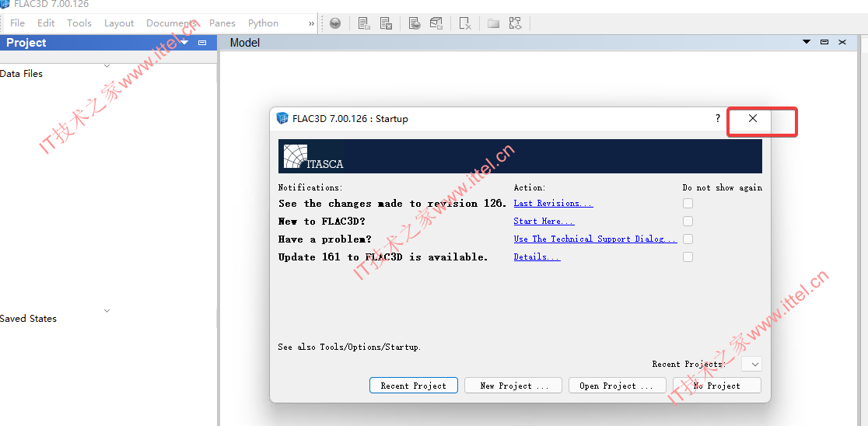The width and height of the screenshot is (868, 426).
Task: Open the update Details... link
Action: tap(537, 257)
